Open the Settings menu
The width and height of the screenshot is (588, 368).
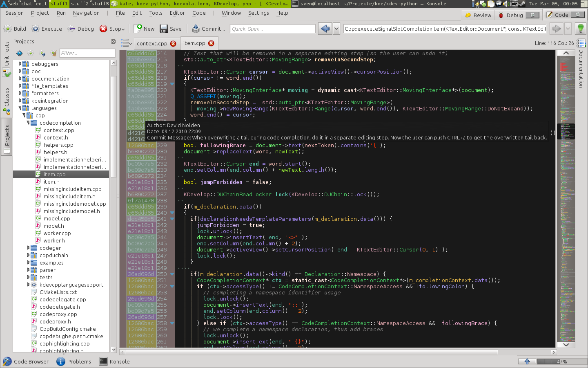point(258,13)
